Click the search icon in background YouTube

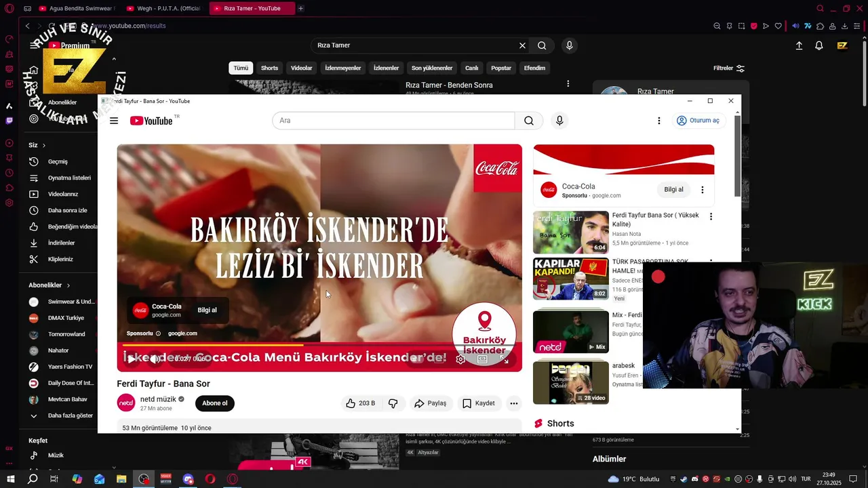542,45
